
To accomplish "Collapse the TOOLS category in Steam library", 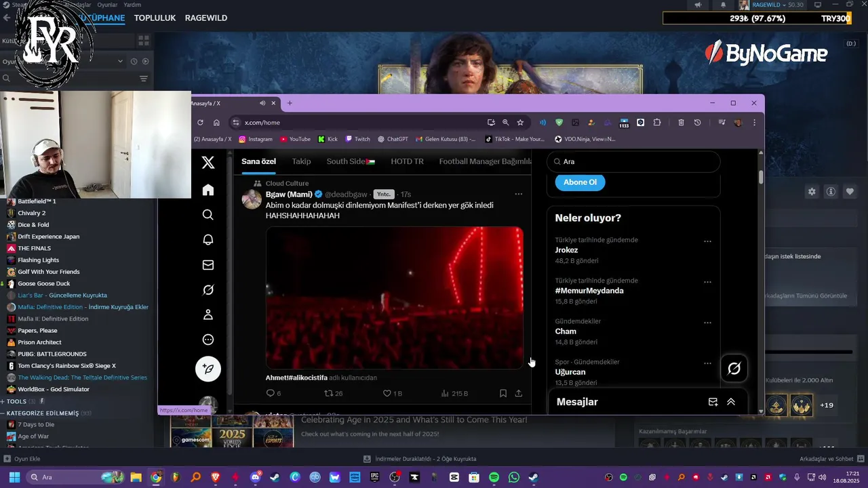I will (3, 401).
